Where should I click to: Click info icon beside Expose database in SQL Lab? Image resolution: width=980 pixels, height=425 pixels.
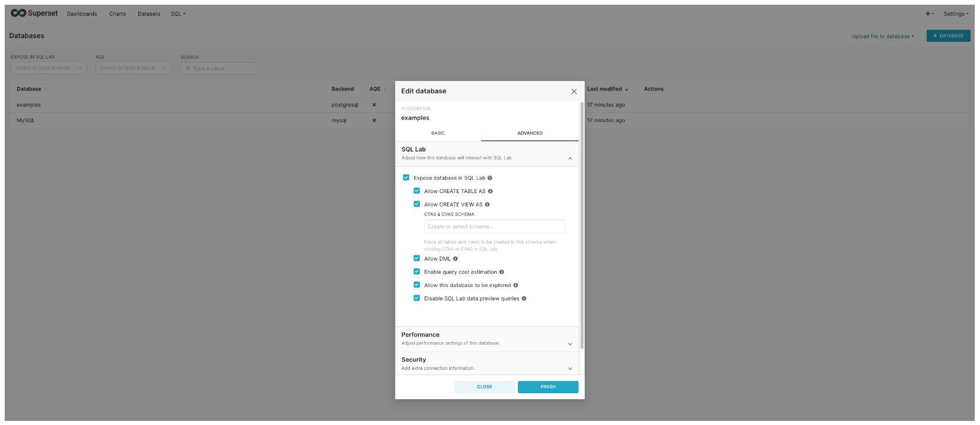(x=490, y=178)
